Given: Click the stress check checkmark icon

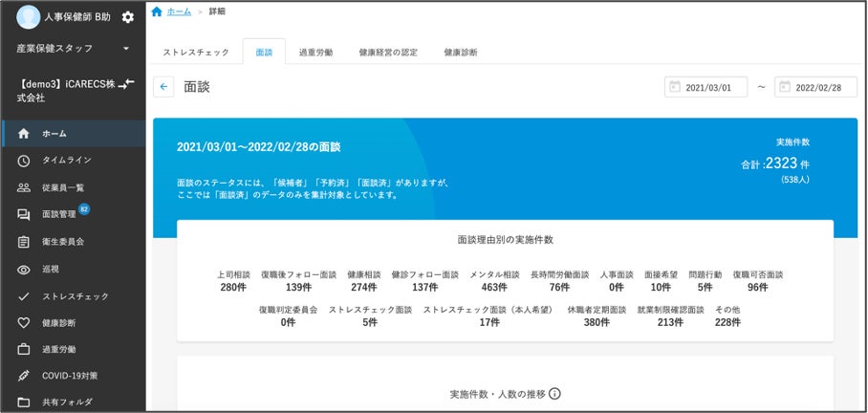Looking at the screenshot, I should 23,296.
